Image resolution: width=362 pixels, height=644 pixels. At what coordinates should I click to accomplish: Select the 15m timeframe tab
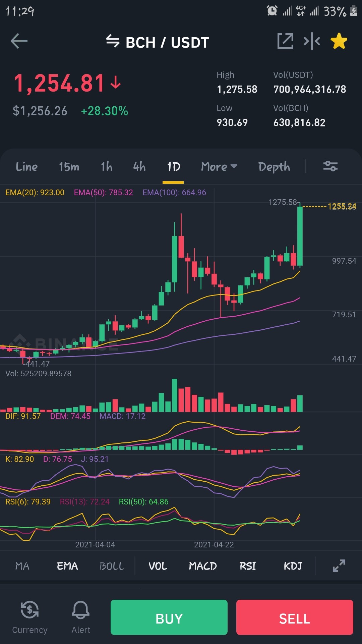click(x=69, y=166)
